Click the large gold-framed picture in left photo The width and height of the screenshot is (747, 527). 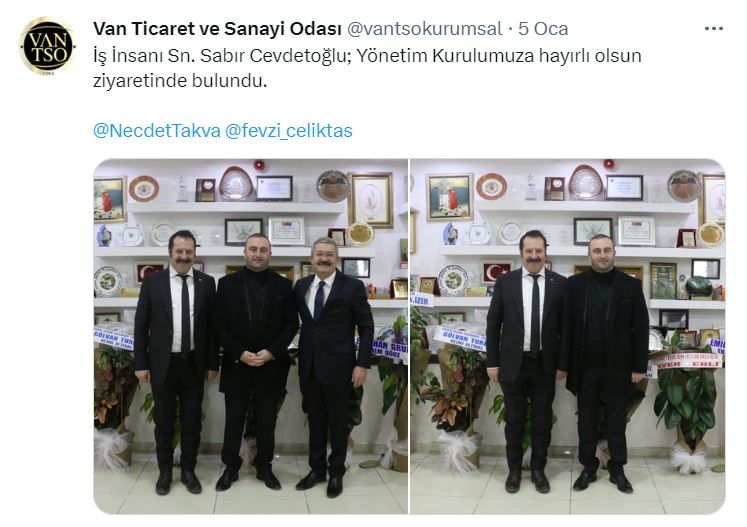tap(371, 201)
